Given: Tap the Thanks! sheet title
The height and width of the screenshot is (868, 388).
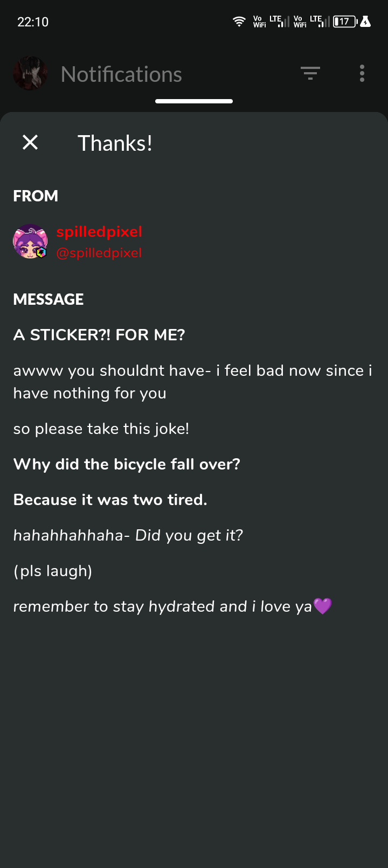Looking at the screenshot, I should (115, 143).
